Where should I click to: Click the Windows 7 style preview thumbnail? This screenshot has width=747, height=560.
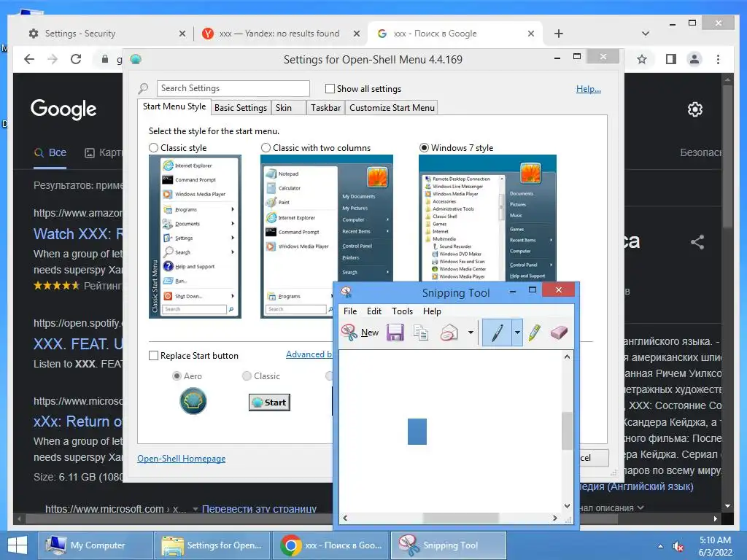coord(487,218)
